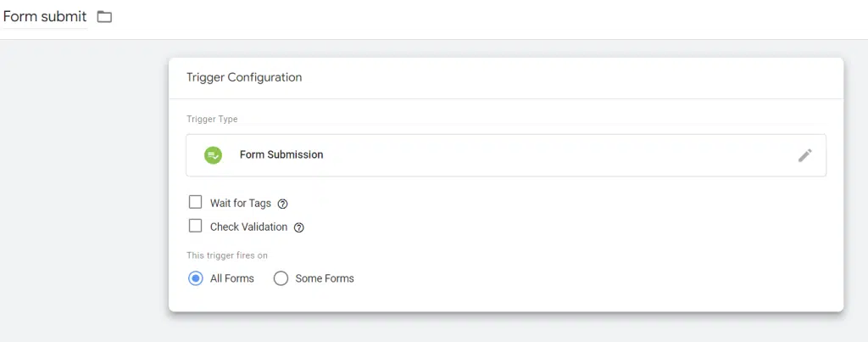Image resolution: width=868 pixels, height=342 pixels.
Task: Click the Trigger Configuration card heading
Action: pos(244,77)
